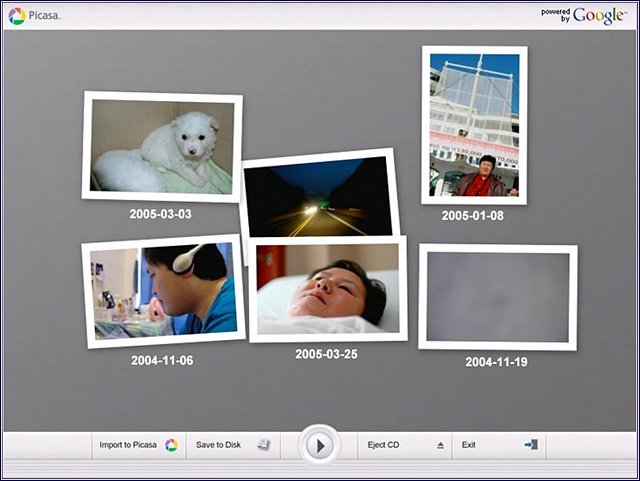The width and height of the screenshot is (640, 481).
Task: Start slideshow with the round play button
Action: [x=319, y=445]
